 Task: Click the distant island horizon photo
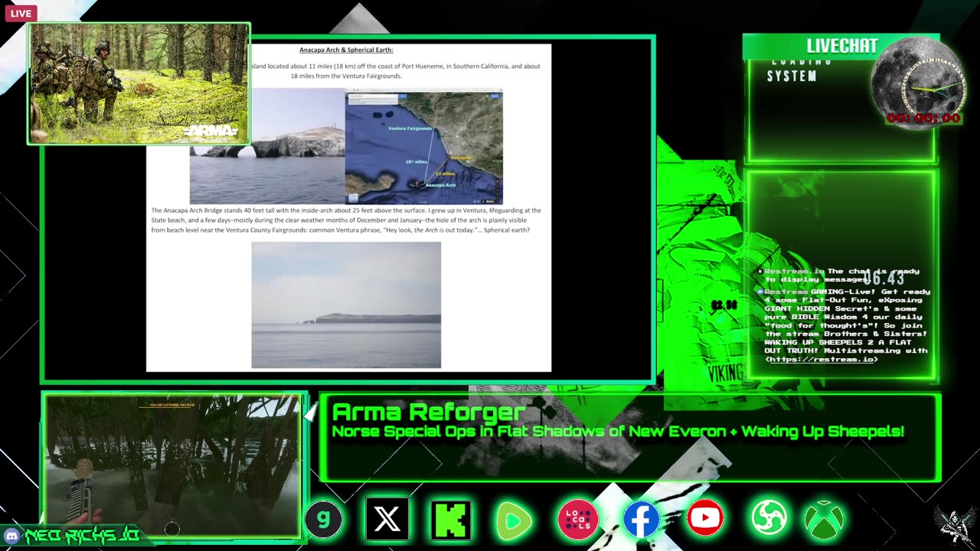[x=346, y=305]
